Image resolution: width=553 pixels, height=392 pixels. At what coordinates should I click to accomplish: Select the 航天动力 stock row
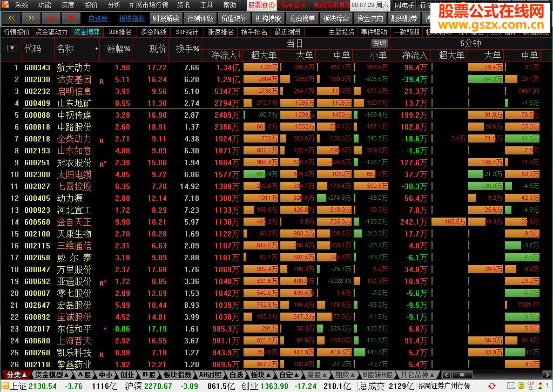point(276,67)
